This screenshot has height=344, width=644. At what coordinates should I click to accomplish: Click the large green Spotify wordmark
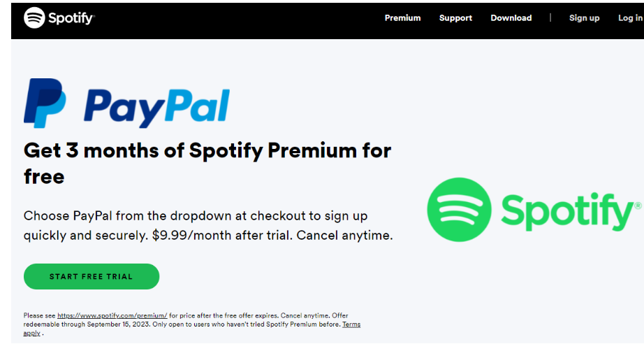(x=567, y=212)
